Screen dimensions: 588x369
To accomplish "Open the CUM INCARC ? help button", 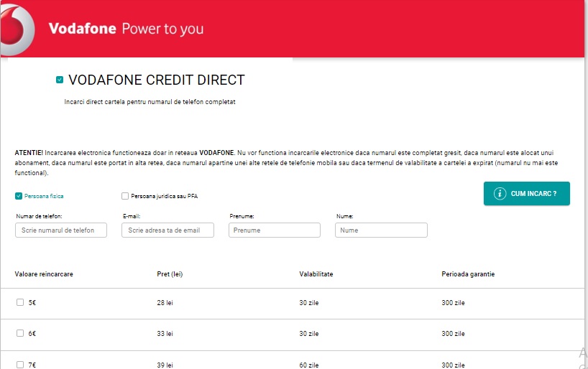I will click(526, 193).
